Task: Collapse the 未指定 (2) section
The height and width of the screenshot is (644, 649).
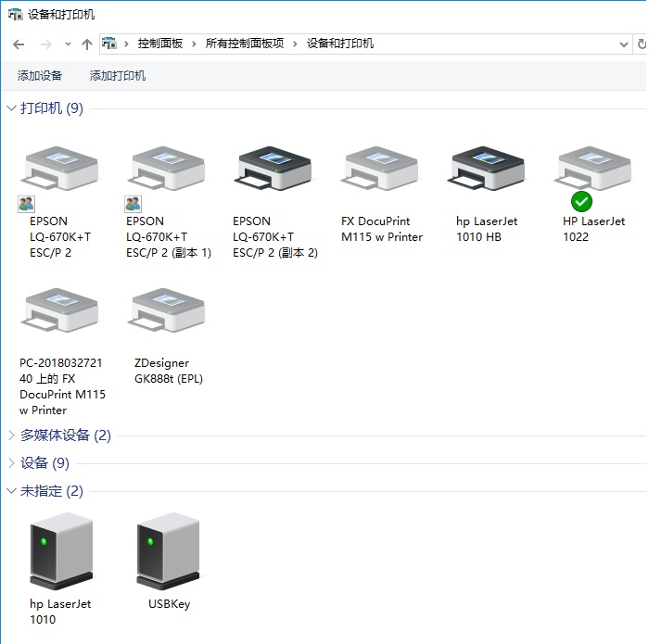Action: tap(11, 491)
